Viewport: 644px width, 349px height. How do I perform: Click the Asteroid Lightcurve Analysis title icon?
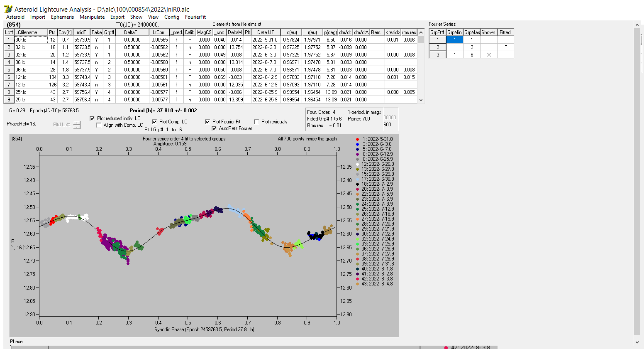(x=8, y=9)
